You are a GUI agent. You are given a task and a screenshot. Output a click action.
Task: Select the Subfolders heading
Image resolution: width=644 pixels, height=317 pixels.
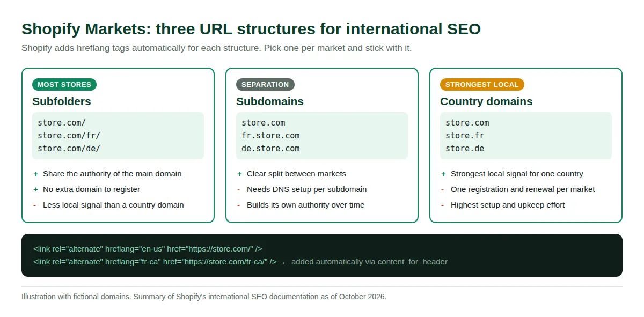point(62,101)
